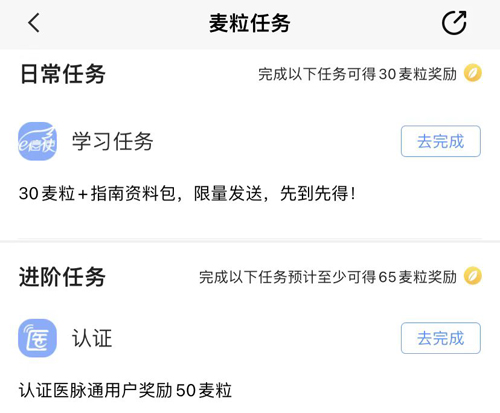Viewport: 500px width, 413px height.
Task: Tap the 完成以下任务可得30麦粒奖励 text
Action: point(357,74)
